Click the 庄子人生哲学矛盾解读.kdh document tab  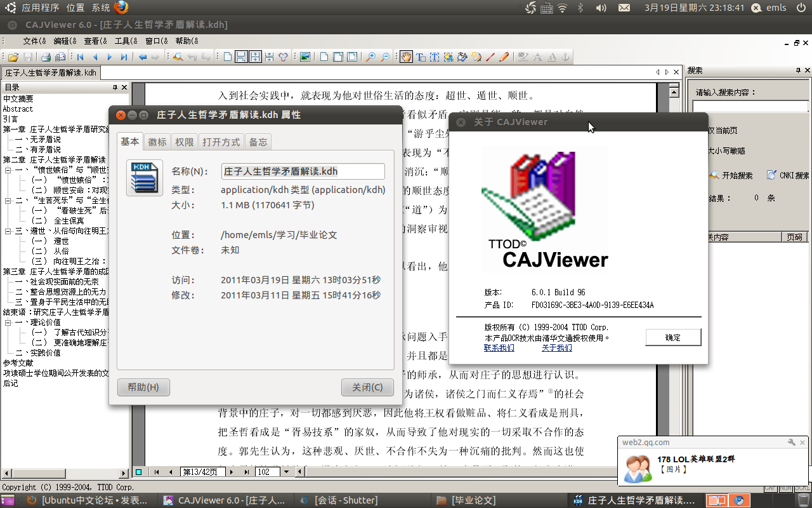[51, 72]
